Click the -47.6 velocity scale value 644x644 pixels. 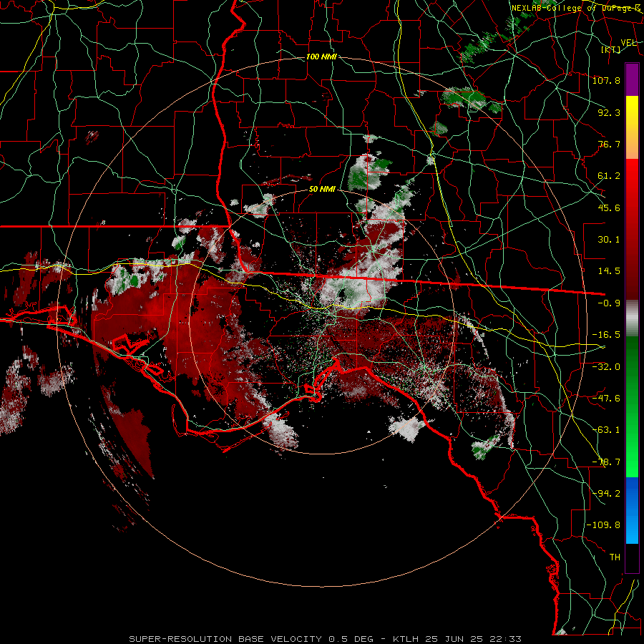click(x=606, y=399)
